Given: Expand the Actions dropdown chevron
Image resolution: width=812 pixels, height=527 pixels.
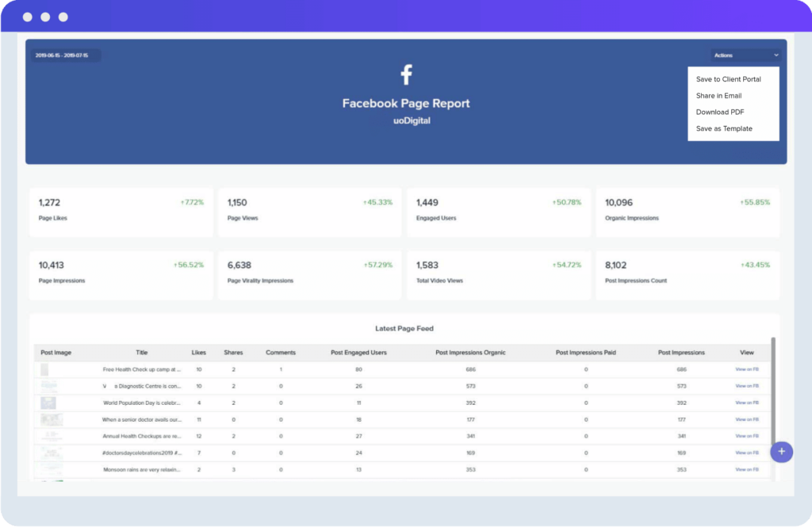Looking at the screenshot, I should pyautogui.click(x=776, y=55).
